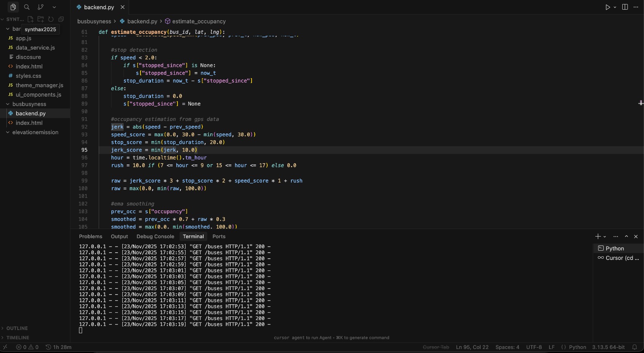Open the launch profile dropdown arrow

pos(605,237)
